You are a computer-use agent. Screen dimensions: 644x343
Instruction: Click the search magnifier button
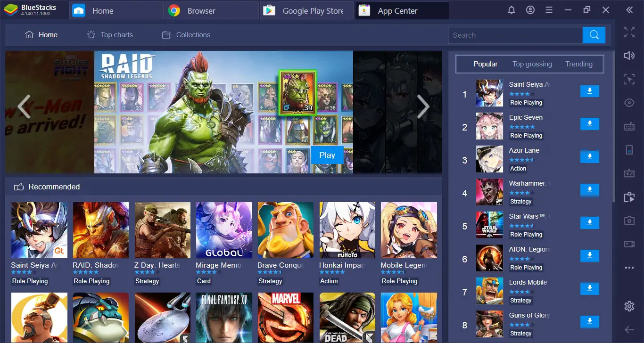[594, 35]
